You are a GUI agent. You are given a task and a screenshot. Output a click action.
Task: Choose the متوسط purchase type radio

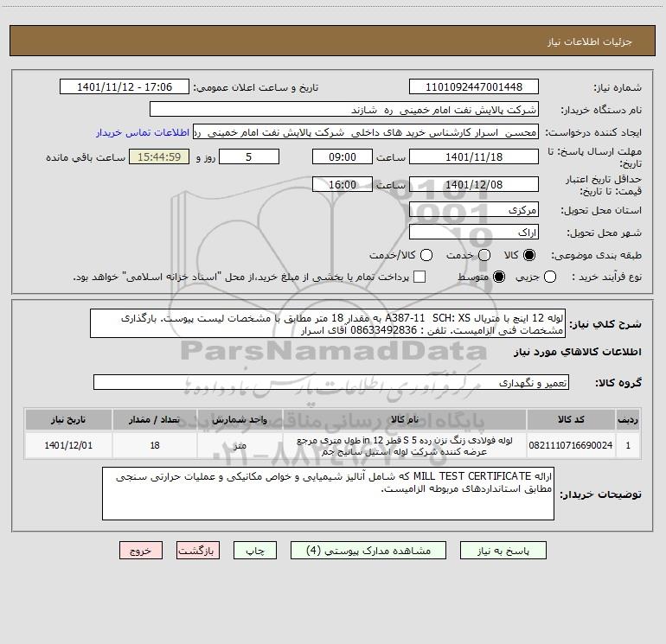[499, 277]
